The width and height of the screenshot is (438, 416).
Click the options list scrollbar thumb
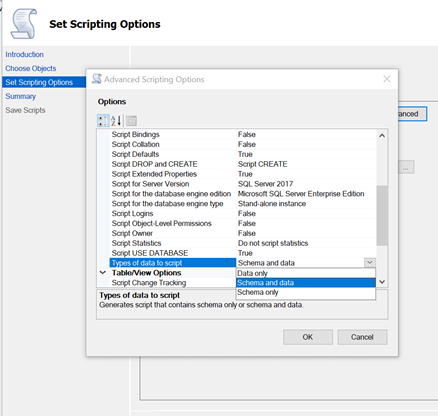point(382,215)
